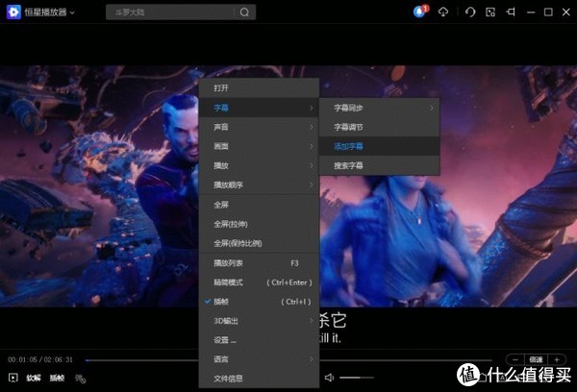
Task: Select 精简模式 Ctrl+Enter menu entry
Action: click(259, 282)
